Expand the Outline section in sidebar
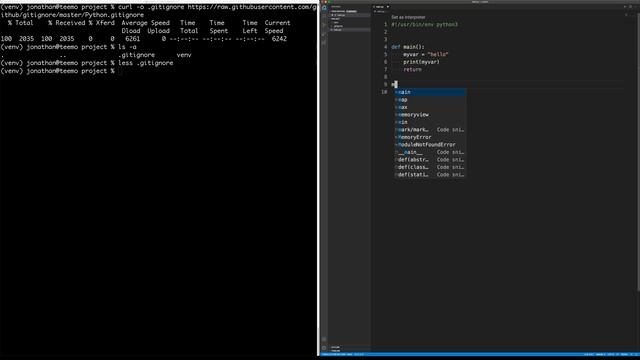The image size is (640, 360). coord(336,347)
